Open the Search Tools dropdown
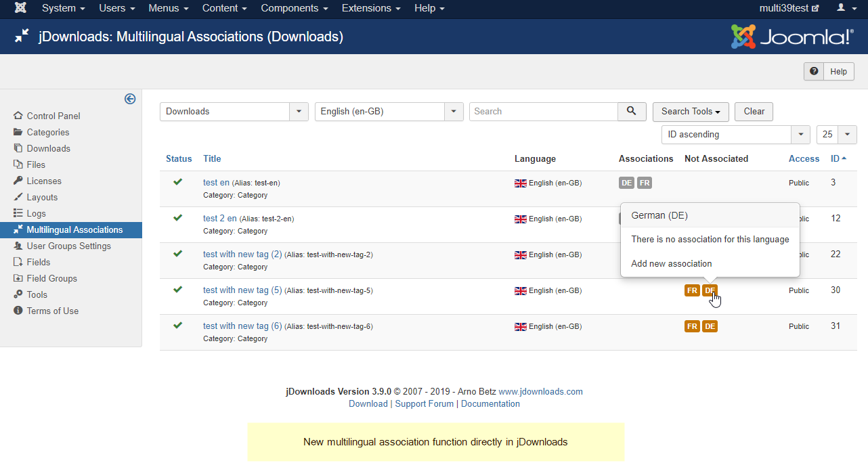The width and height of the screenshot is (868, 465). (x=691, y=112)
